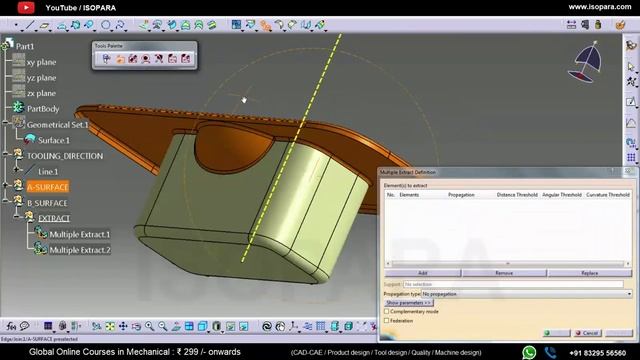Click the first Tools Palette icon
Viewport: 640px width, 360px height.
[106, 59]
